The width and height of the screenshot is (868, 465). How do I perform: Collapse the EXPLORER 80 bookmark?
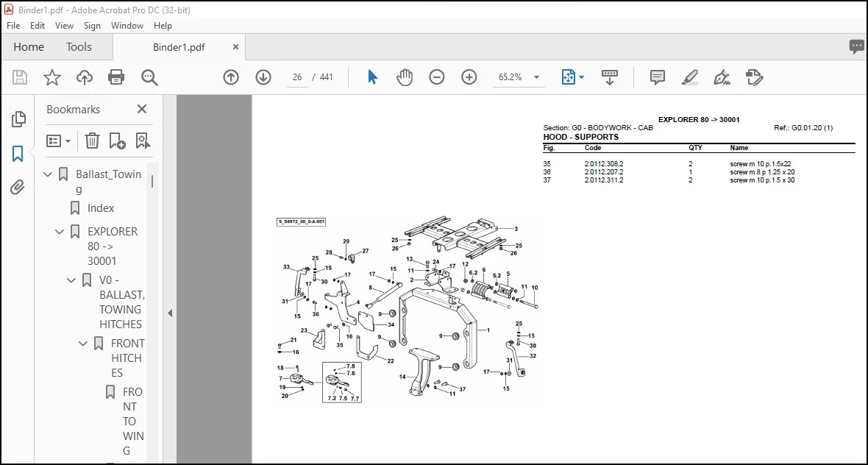[x=60, y=231]
